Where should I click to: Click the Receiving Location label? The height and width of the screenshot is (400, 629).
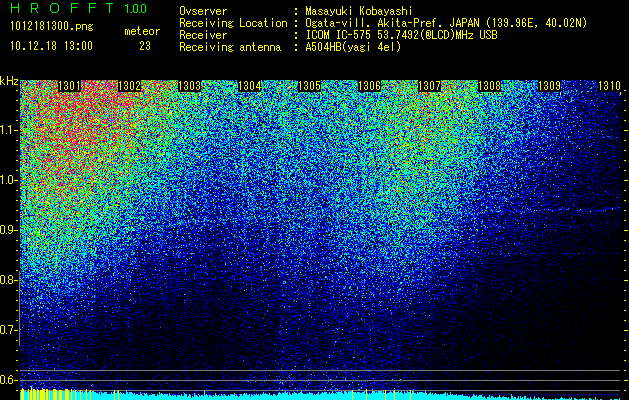[x=233, y=23]
